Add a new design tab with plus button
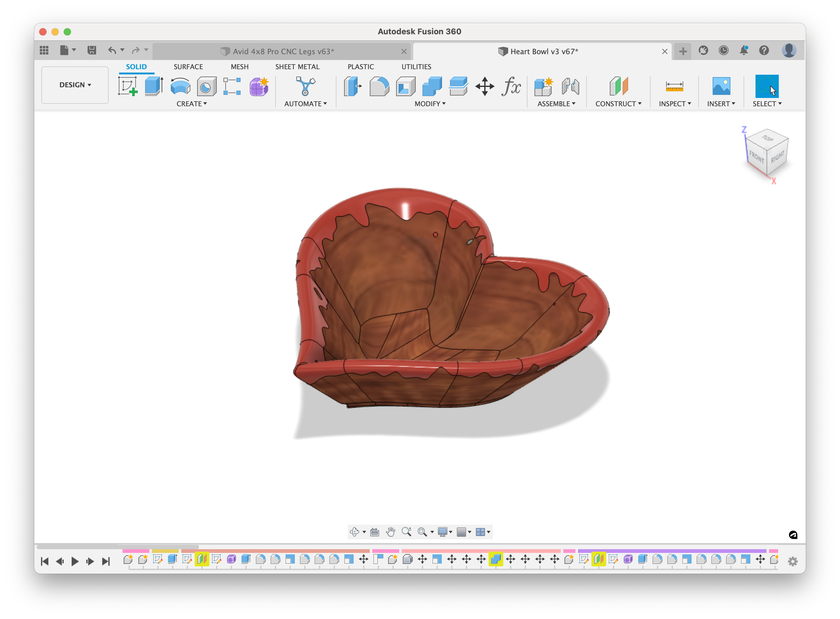The image size is (840, 619). point(683,51)
